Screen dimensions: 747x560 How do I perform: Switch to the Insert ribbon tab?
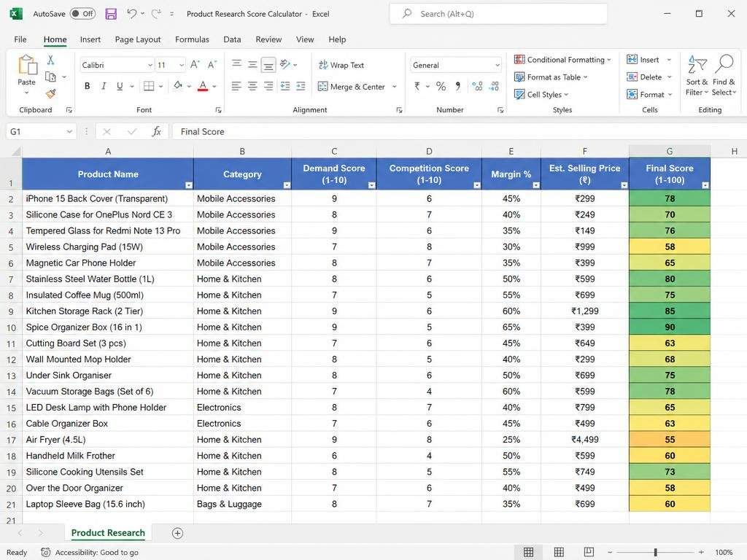click(90, 39)
